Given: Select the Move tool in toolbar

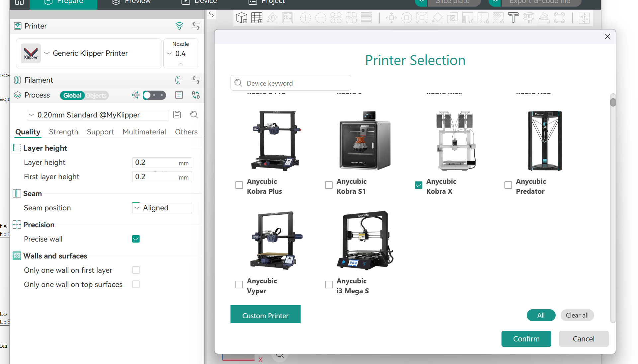Looking at the screenshot, I should (x=391, y=18).
